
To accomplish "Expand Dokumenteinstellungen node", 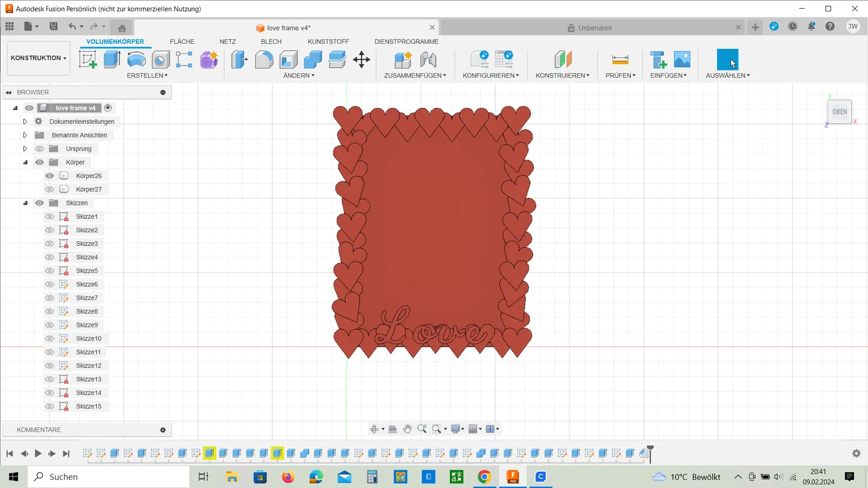I will [x=25, y=121].
